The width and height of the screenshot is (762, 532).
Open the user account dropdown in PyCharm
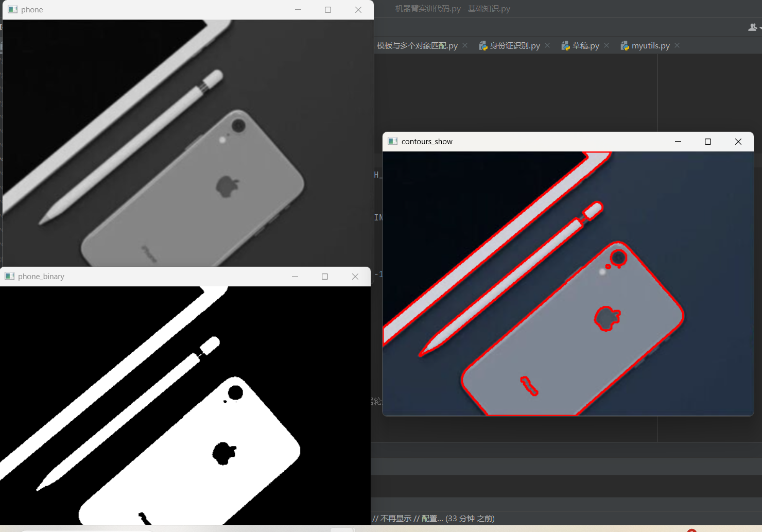coord(754,27)
